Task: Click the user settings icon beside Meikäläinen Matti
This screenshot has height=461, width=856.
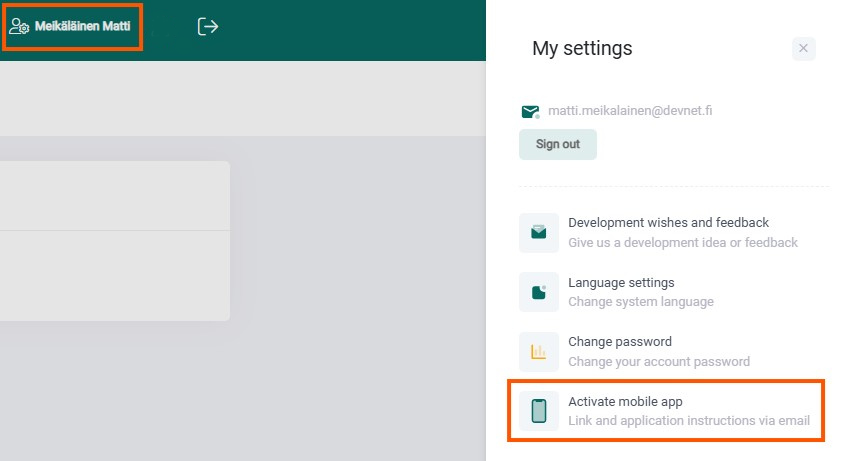Action: pyautogui.click(x=19, y=26)
